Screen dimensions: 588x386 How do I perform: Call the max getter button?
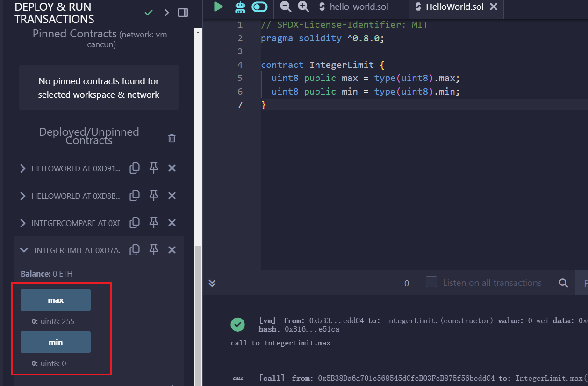(x=56, y=300)
